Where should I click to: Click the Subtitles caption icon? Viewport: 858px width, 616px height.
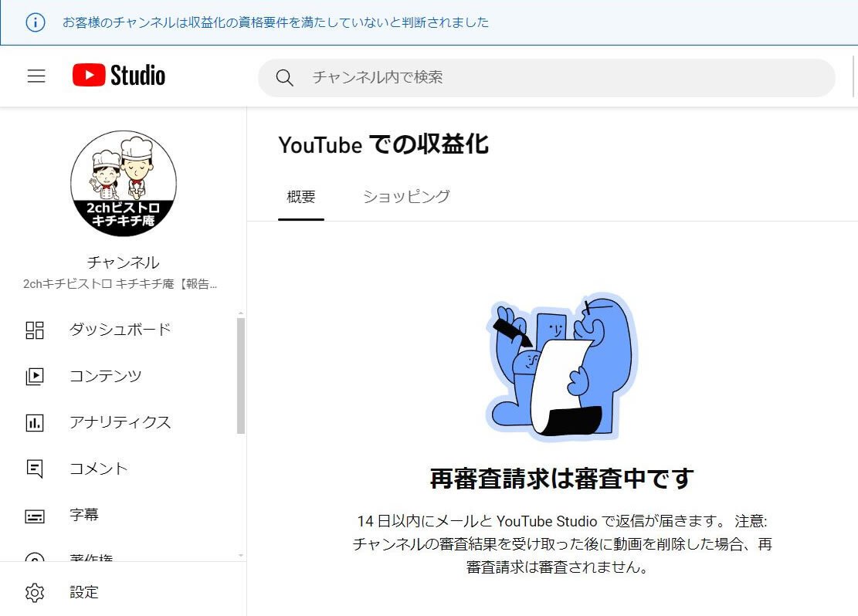[35, 516]
